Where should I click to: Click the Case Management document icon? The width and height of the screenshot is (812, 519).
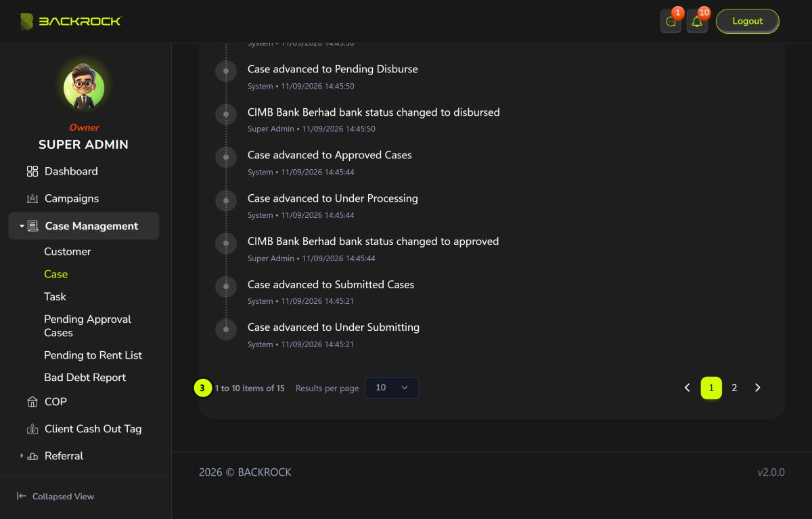coord(32,226)
